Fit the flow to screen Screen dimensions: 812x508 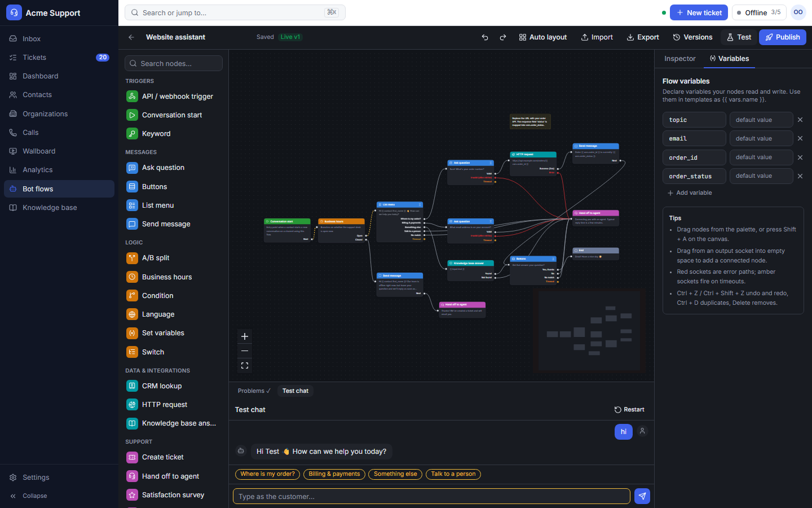point(245,366)
